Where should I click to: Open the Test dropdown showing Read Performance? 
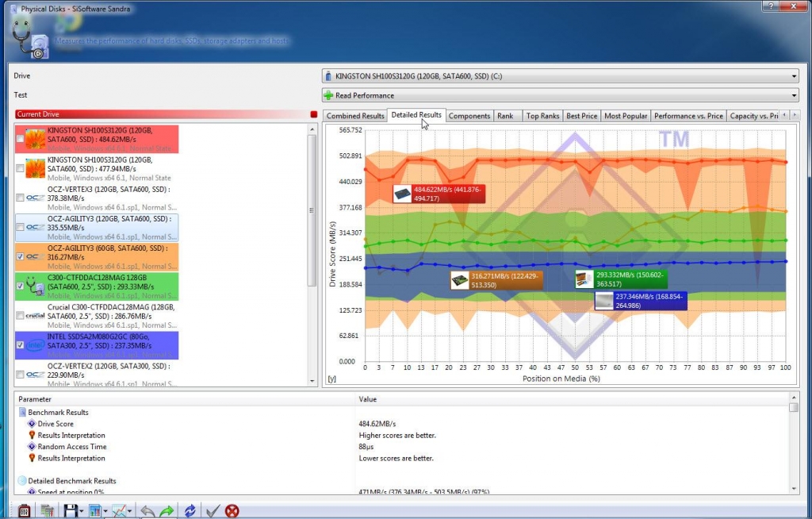[560, 95]
